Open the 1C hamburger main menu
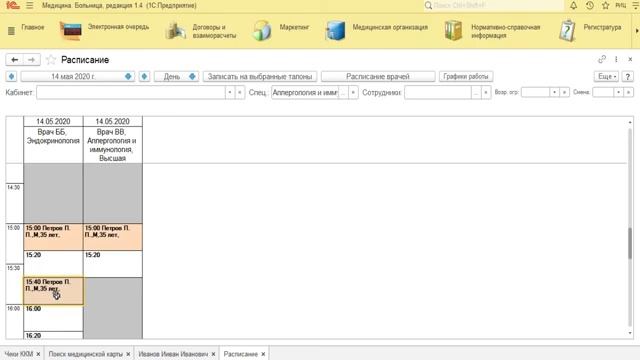Image resolution: width=640 pixels, height=360 pixels. click(x=29, y=6)
